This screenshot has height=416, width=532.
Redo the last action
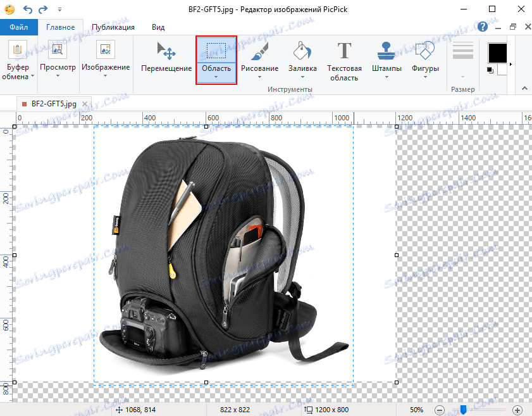43,9
